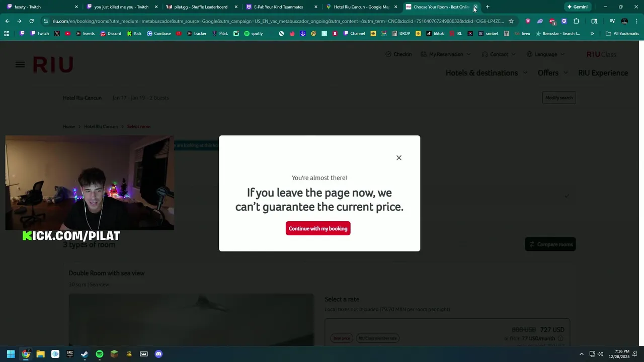Open the X (Twitter) bookmark icon
Image resolution: width=644 pixels, height=362 pixels.
point(57,34)
